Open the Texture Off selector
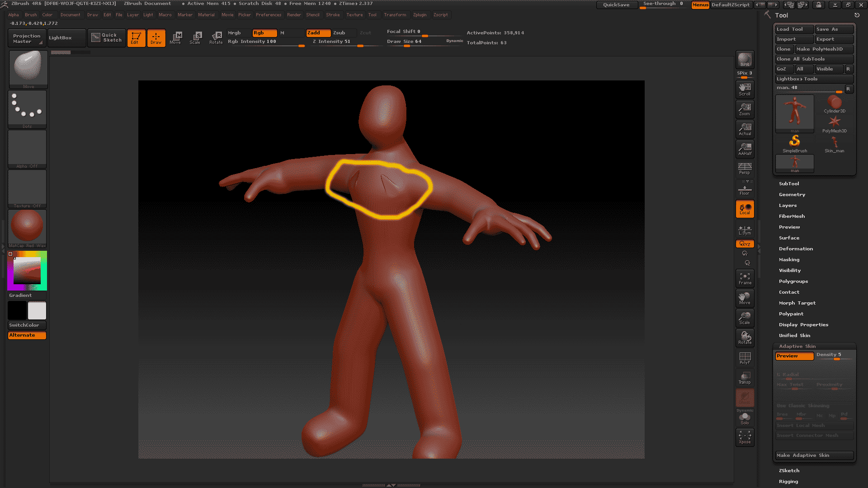Screen dimensions: 868x488 (x=28, y=188)
